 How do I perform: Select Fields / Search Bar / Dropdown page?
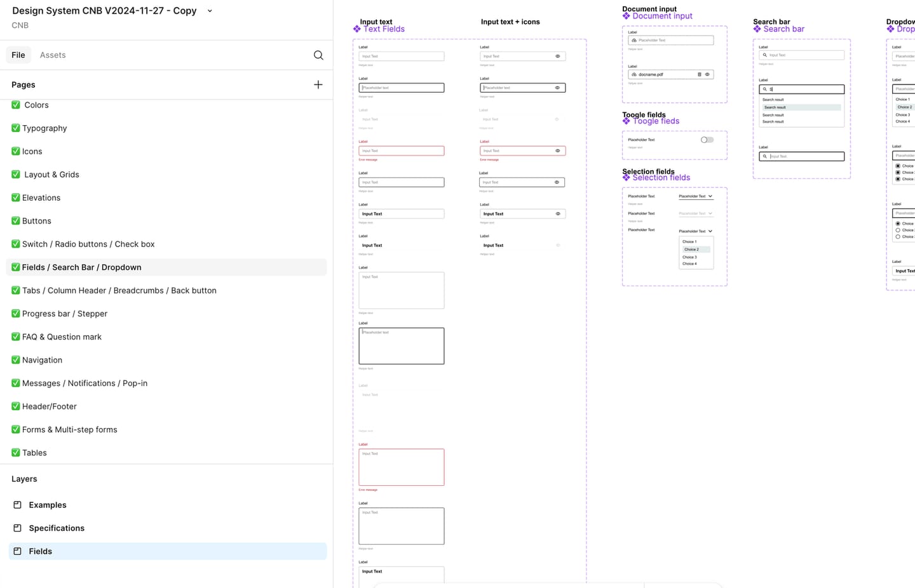pos(166,267)
